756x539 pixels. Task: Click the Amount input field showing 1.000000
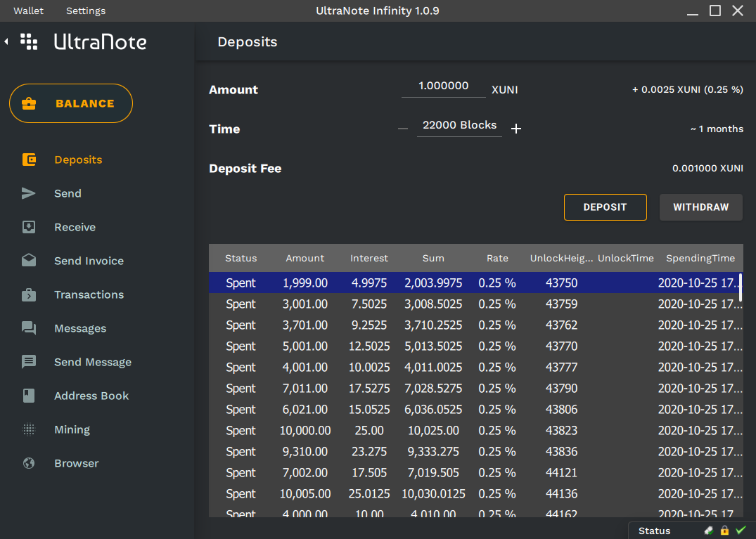(444, 86)
